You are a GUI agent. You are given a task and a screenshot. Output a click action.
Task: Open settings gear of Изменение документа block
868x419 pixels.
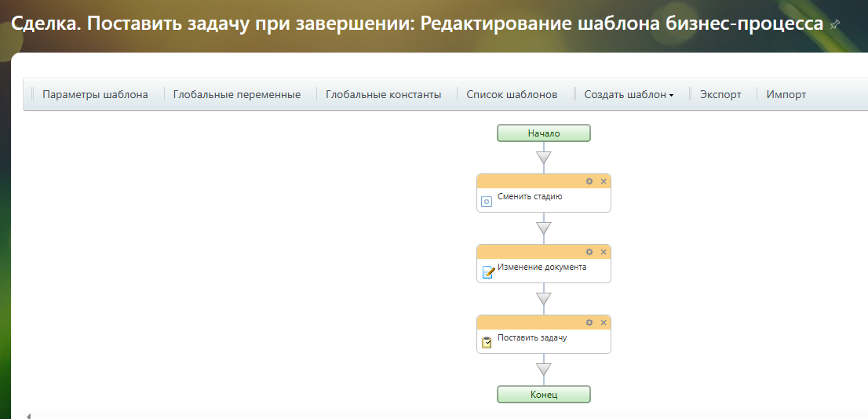[x=589, y=252]
